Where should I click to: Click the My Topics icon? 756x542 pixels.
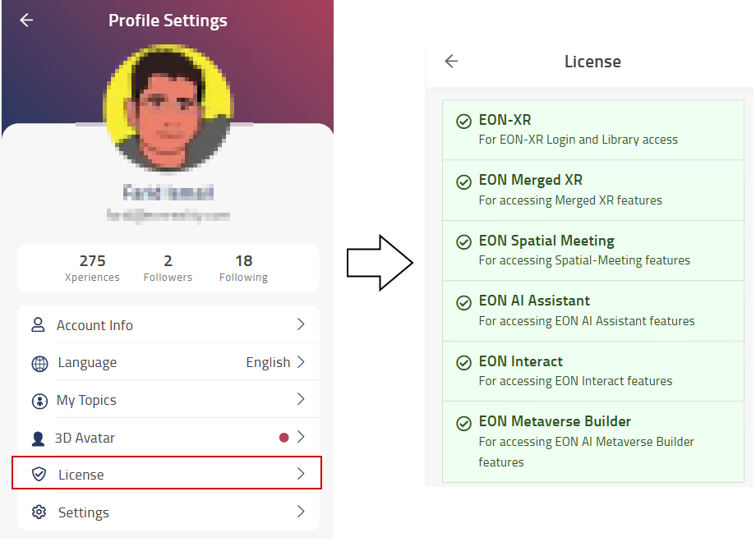(39, 401)
